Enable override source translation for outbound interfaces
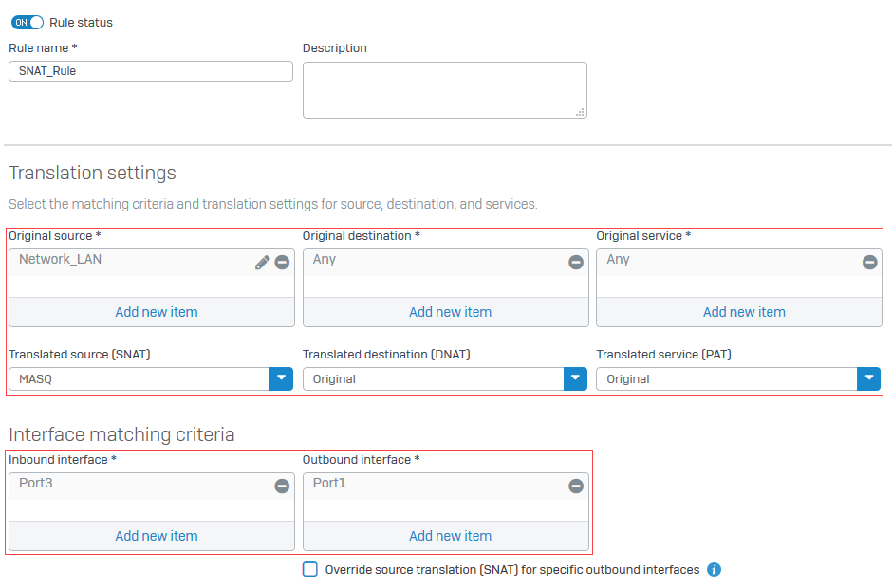The height and width of the screenshot is (588, 892). [x=310, y=569]
